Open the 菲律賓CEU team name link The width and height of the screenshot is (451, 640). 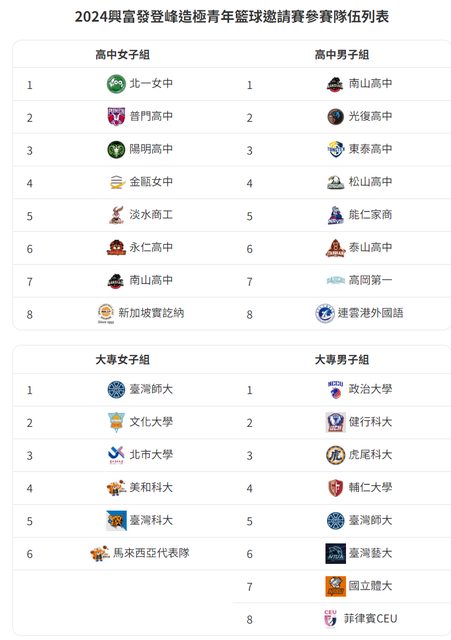click(x=370, y=619)
